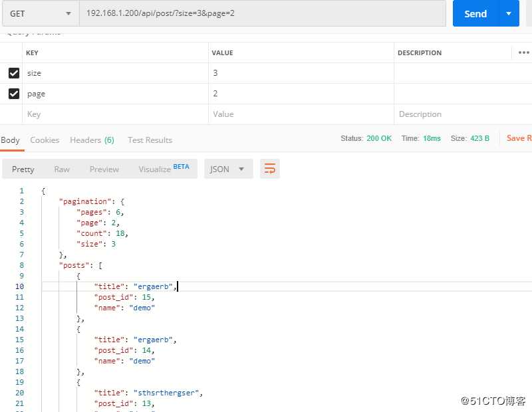Screen dimensions: 532x412
Task: Select the Pretty view
Action: 23,169
